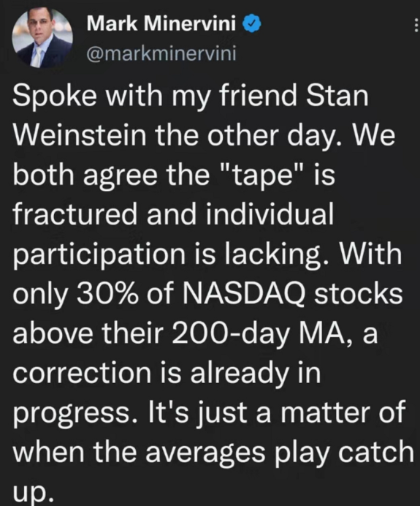Select the name "Stan" in the tweet
Image resolution: width=420 pixels, height=506 pixels.
click(x=337, y=96)
